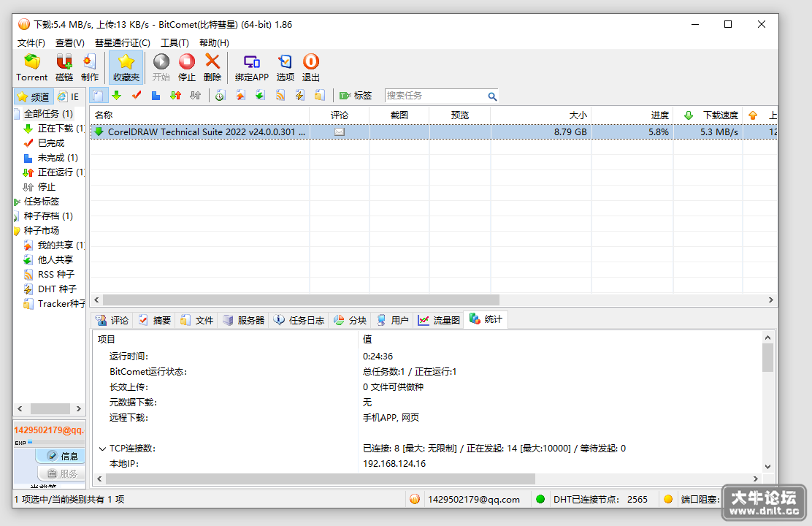Click the magnifier search icon
This screenshot has width=812, height=526.
(492, 96)
